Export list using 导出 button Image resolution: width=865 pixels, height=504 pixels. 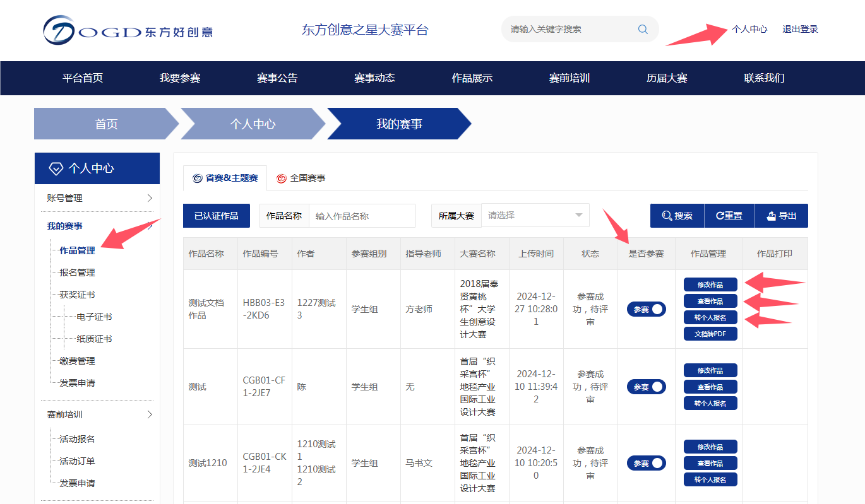coord(781,216)
